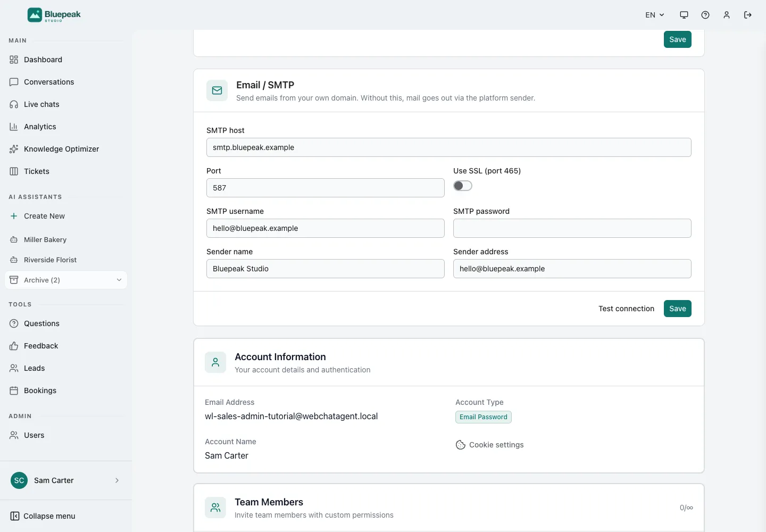Click the Team Members people icon
Viewport: 766px width, 532px height.
[x=215, y=508]
